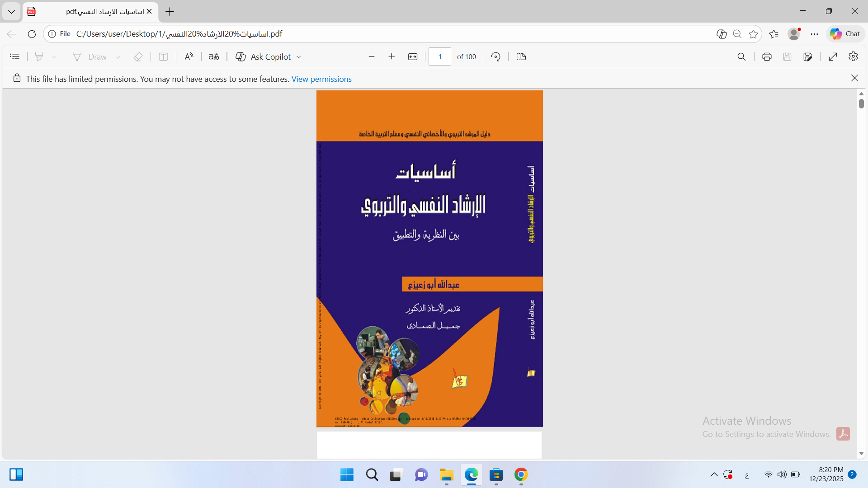Click the Add text tool icon

point(163,56)
